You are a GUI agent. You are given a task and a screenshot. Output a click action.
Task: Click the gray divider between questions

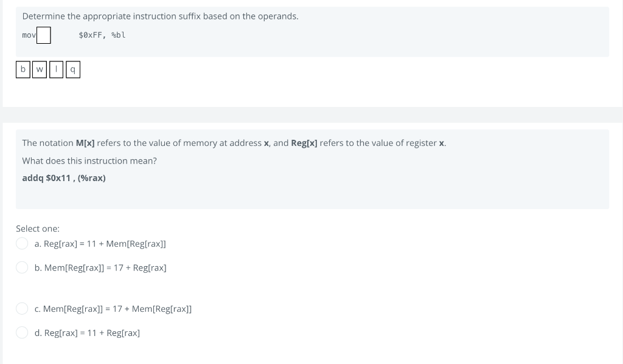click(311, 114)
